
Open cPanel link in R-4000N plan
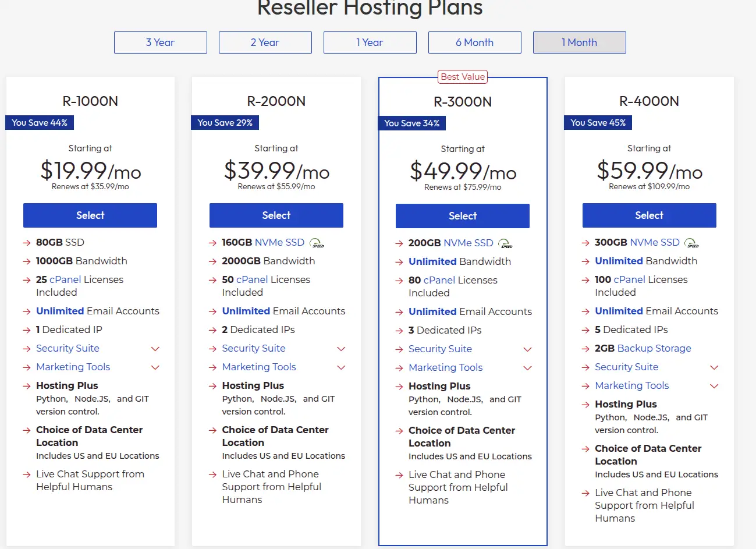tap(629, 279)
